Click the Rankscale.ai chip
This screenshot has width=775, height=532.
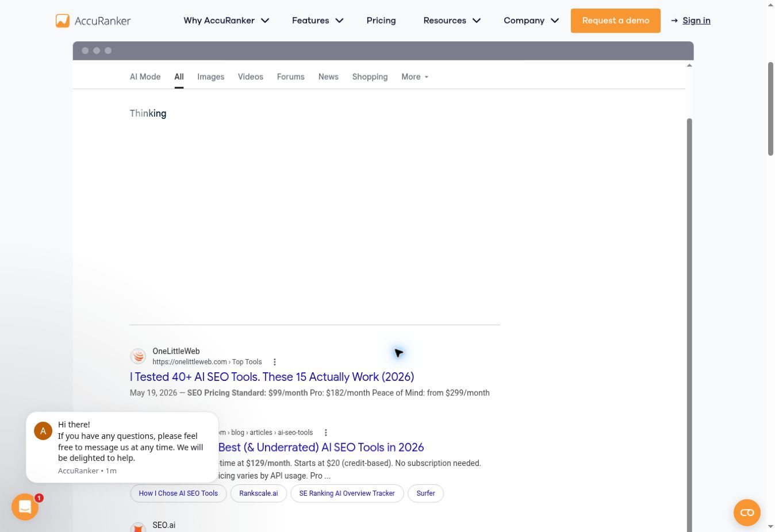pyautogui.click(x=259, y=494)
